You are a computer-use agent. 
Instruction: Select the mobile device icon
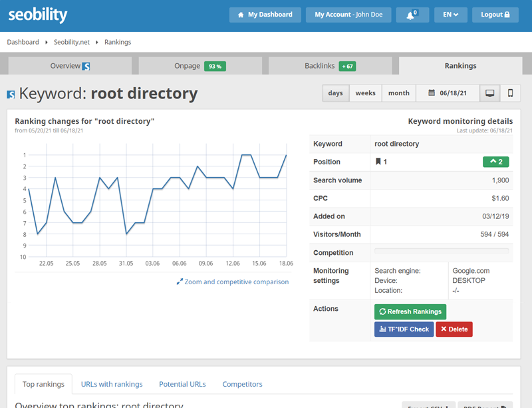click(510, 93)
